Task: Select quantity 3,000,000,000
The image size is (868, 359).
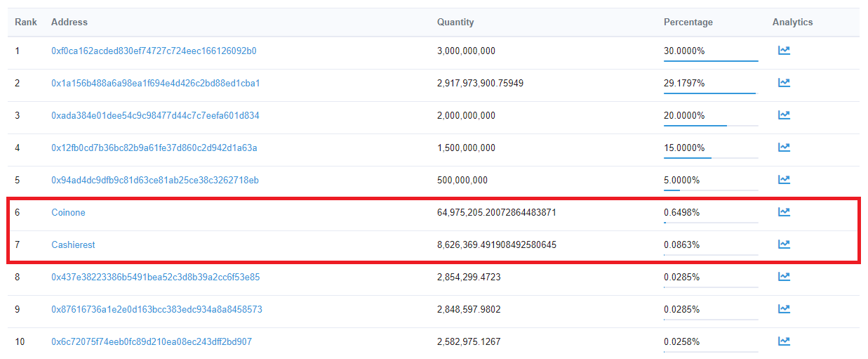Action: click(466, 51)
